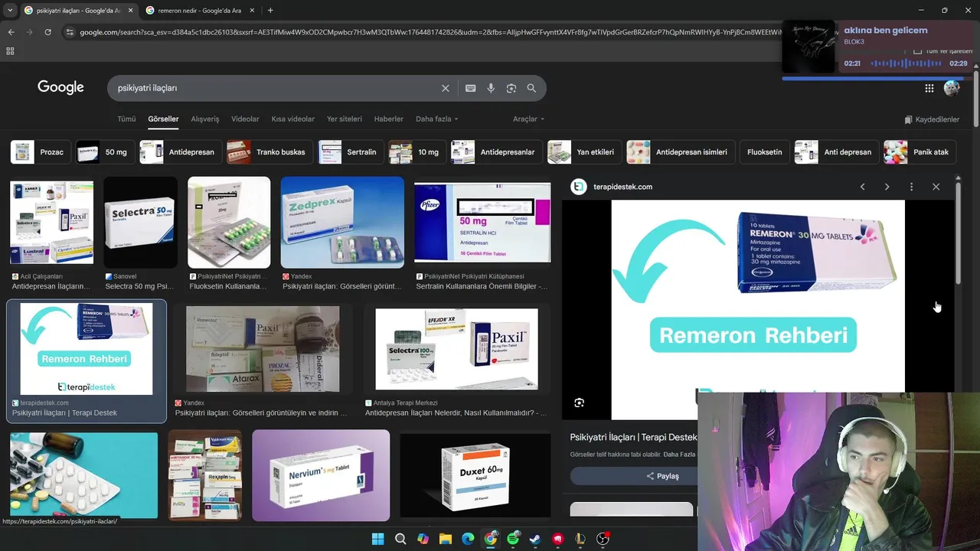Expand the Araçlar tools dropdown
The image size is (980, 551).
(528, 119)
